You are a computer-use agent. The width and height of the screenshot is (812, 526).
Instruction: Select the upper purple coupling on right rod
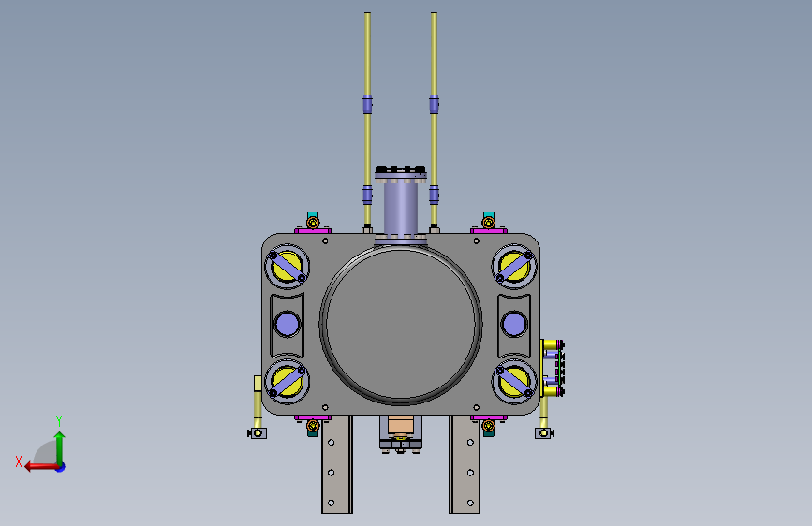click(x=434, y=104)
